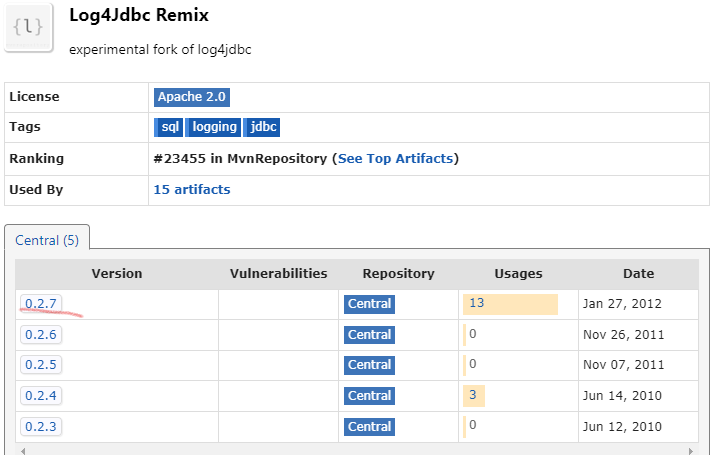The image size is (722, 455).
Task: Switch to the Central (5) tab
Action: 47,240
